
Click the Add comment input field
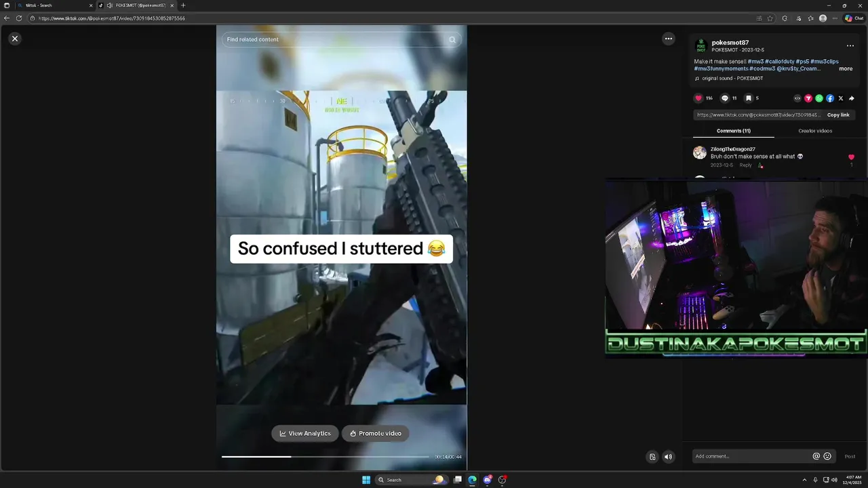click(x=751, y=456)
